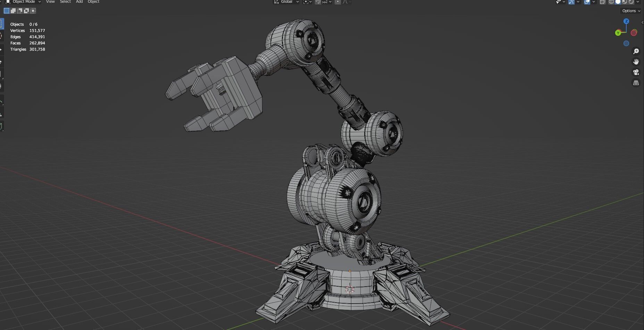Open Global transform orientation dropdown

tap(286, 2)
